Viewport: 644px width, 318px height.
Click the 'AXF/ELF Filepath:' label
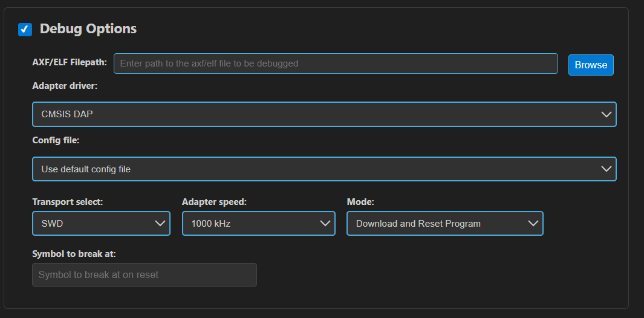pyautogui.click(x=70, y=62)
